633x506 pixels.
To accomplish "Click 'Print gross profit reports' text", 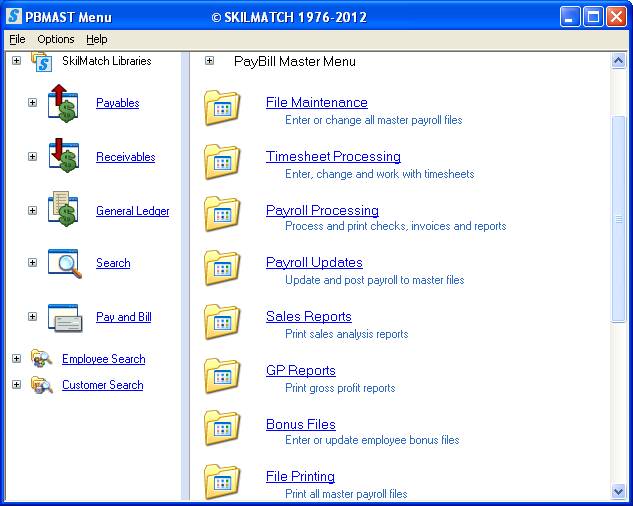I will click(340, 388).
